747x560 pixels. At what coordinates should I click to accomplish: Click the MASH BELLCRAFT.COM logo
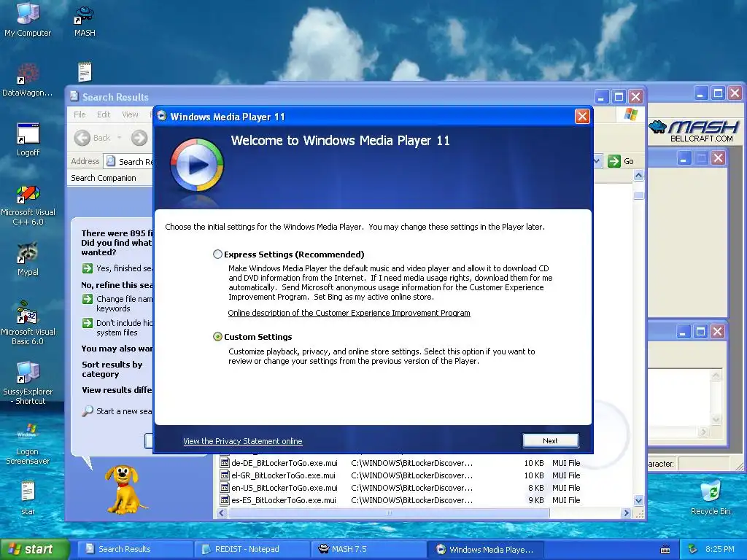click(x=694, y=131)
